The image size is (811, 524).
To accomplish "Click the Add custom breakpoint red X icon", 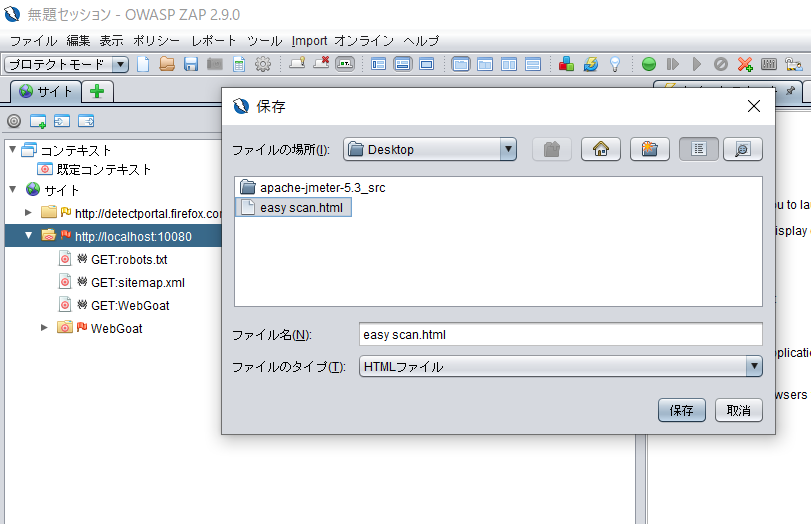I will click(745, 64).
